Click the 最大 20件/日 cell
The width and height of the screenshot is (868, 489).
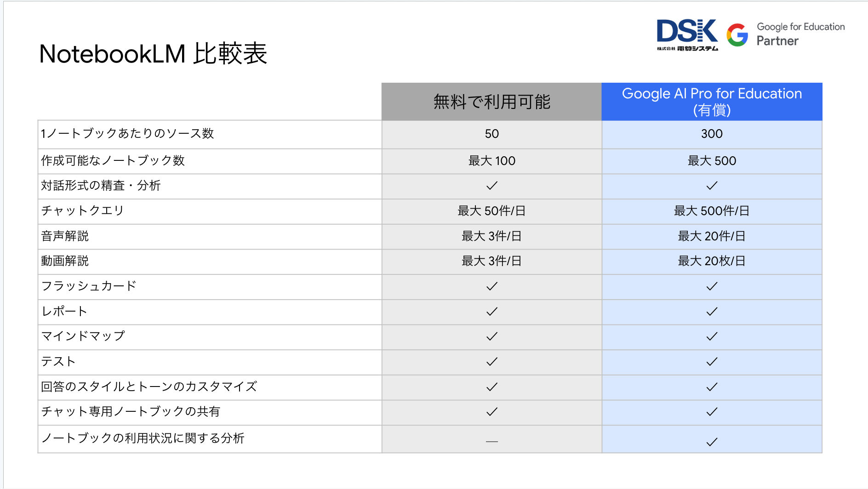[x=712, y=236]
